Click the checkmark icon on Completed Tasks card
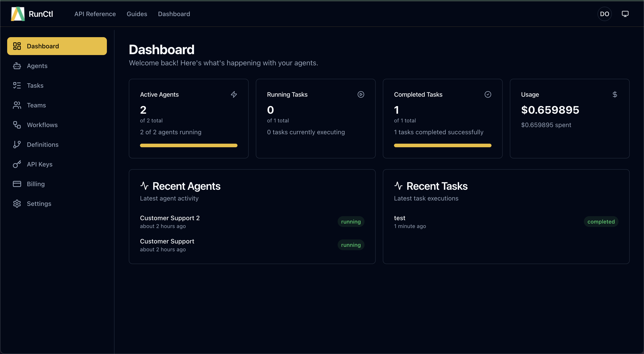Screen dimensions: 644x354 click(488, 95)
